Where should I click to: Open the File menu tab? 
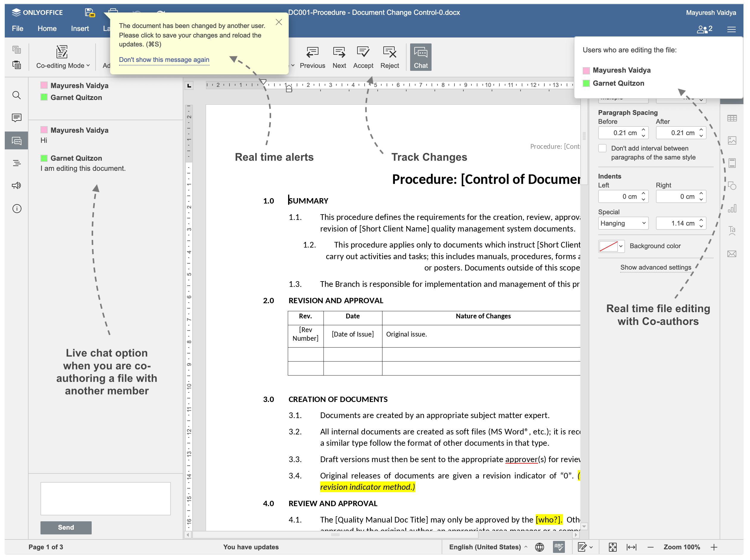click(17, 29)
